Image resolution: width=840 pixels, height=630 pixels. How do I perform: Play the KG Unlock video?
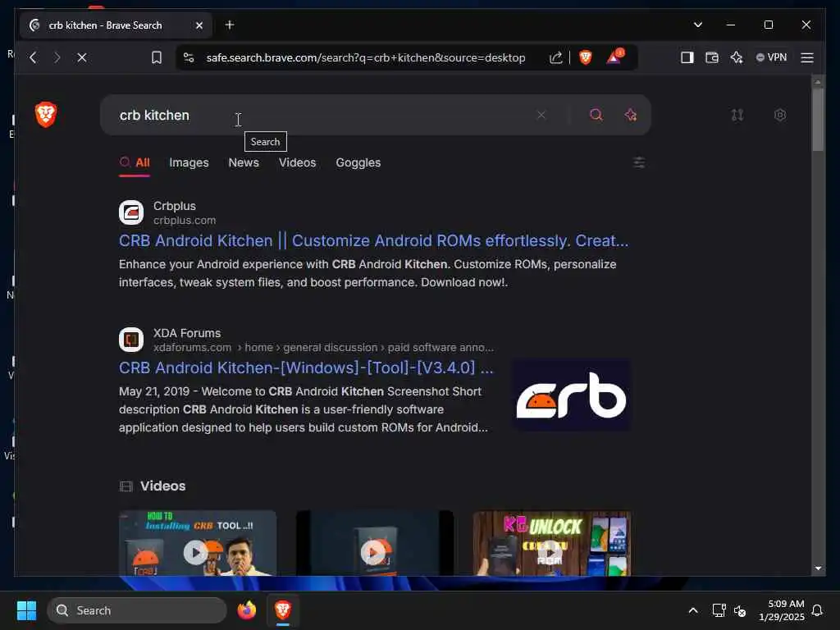pyautogui.click(x=552, y=543)
